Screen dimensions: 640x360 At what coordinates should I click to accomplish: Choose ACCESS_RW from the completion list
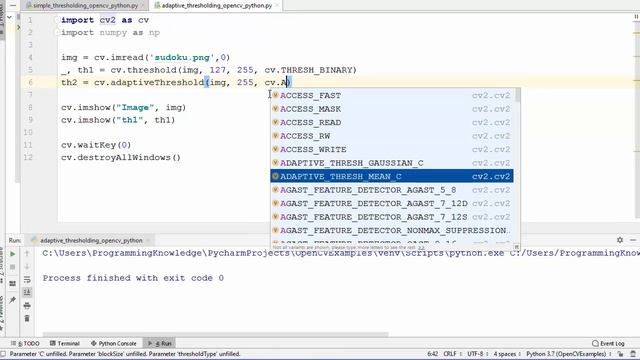coord(392,136)
